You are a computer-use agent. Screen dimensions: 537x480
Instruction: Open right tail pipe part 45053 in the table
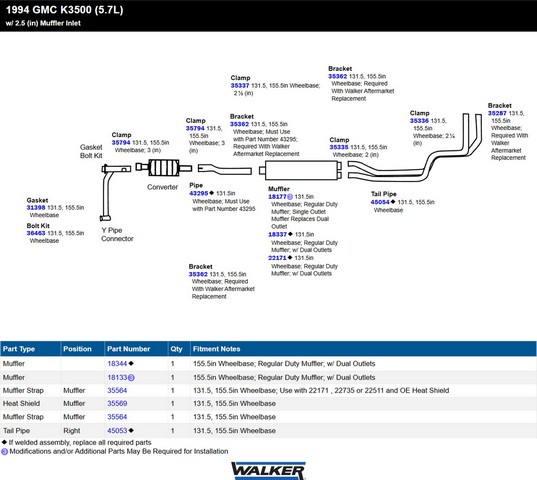[x=117, y=430]
